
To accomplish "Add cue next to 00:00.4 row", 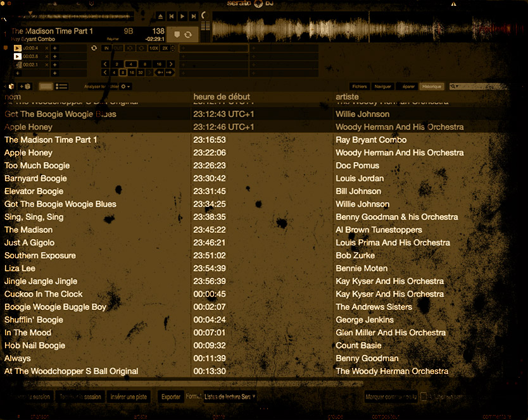I will tap(54, 48).
